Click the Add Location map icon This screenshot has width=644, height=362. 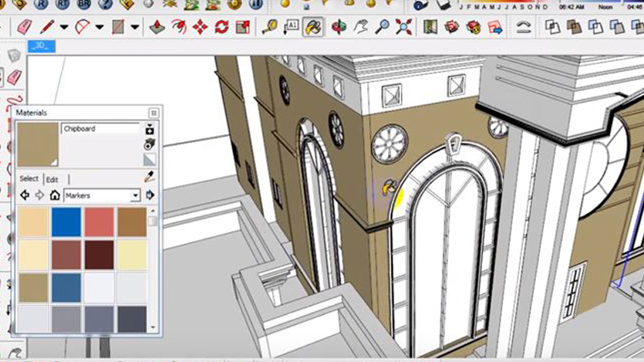(x=430, y=27)
